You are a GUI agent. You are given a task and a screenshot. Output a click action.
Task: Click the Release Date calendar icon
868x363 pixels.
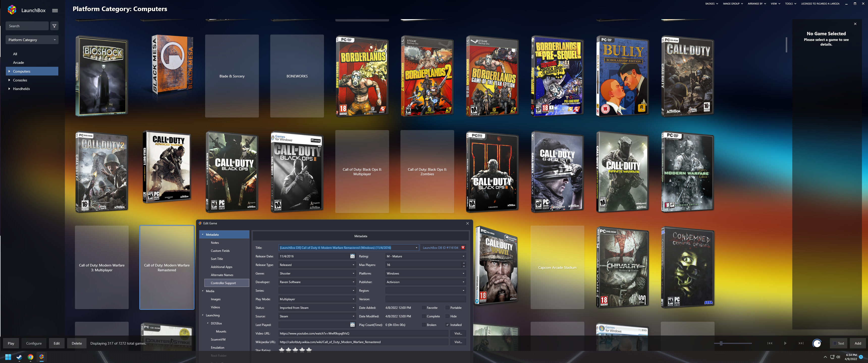coord(352,257)
